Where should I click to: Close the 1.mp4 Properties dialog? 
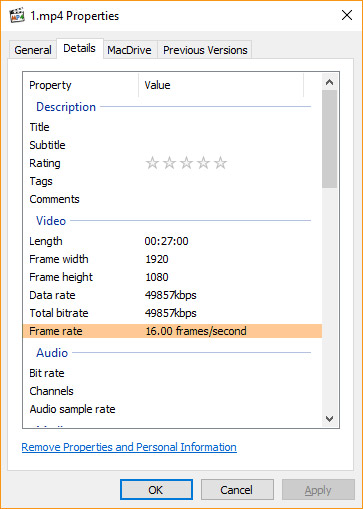pos(347,15)
